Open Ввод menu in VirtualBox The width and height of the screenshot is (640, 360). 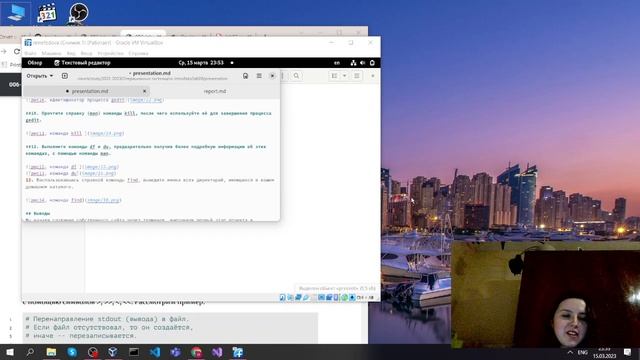[86, 53]
